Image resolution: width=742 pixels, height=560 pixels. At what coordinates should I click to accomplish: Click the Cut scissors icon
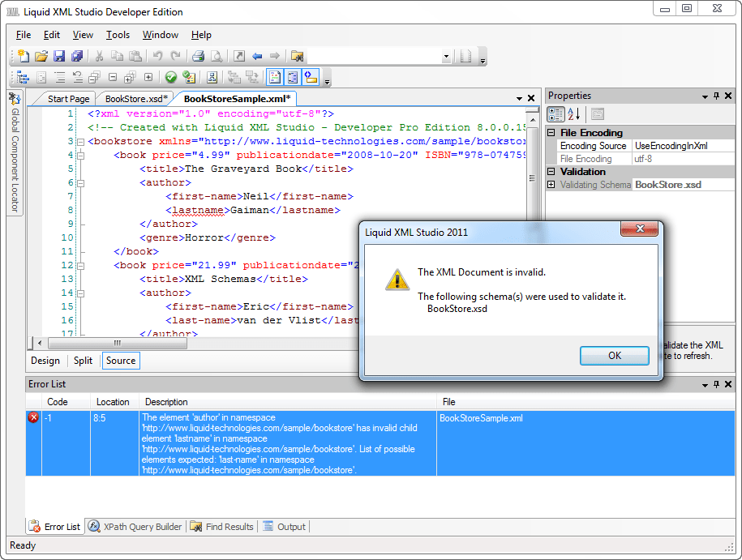coord(100,56)
